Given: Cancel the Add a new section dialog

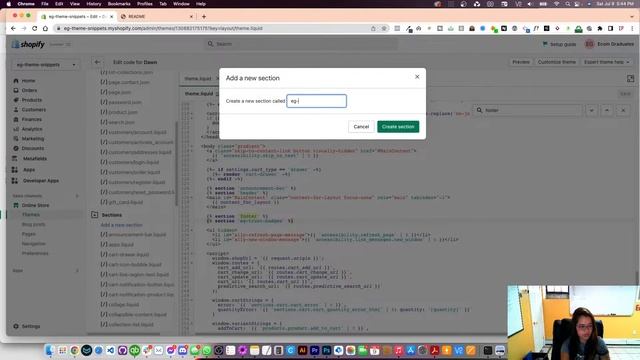Looking at the screenshot, I should pos(361,127).
